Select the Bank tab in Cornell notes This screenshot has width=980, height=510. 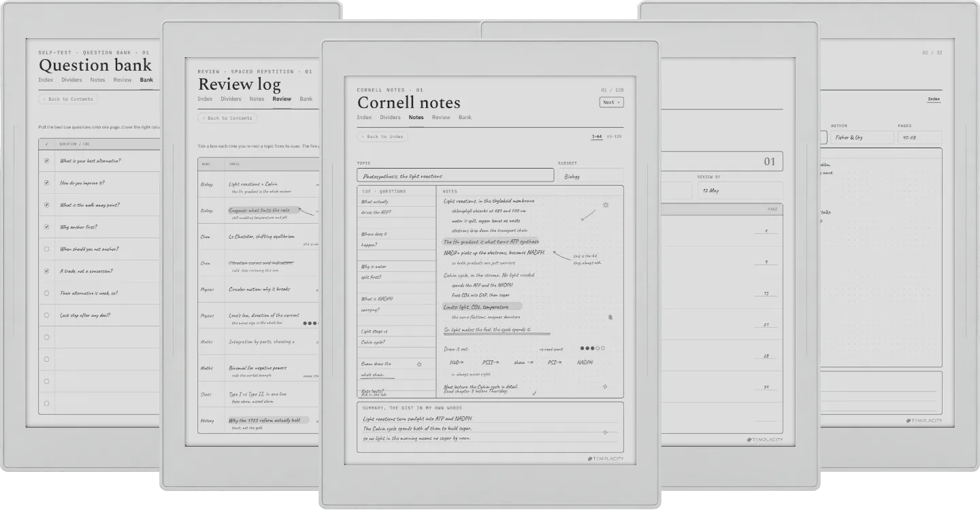click(465, 117)
